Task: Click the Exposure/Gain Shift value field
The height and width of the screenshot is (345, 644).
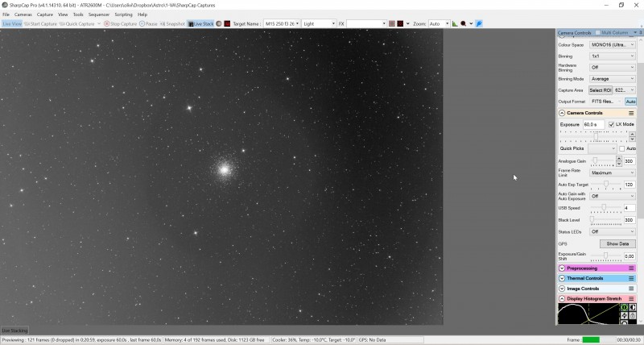Action: tap(630, 256)
